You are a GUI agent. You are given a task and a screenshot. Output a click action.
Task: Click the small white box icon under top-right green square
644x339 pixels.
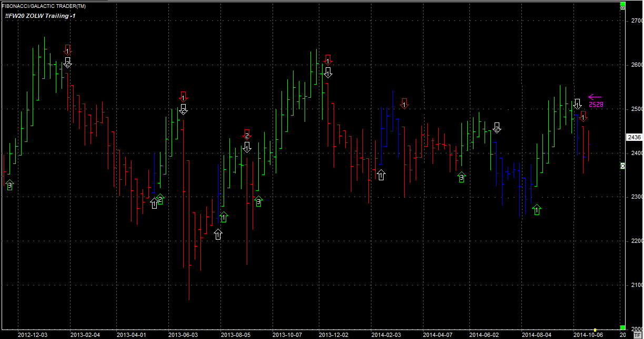click(622, 8)
